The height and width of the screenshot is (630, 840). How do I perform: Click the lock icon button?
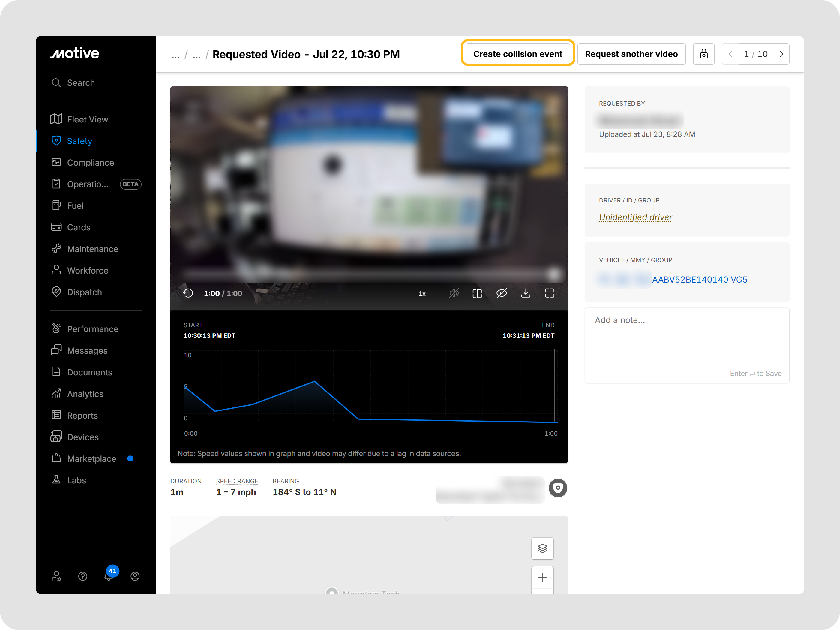click(x=704, y=54)
